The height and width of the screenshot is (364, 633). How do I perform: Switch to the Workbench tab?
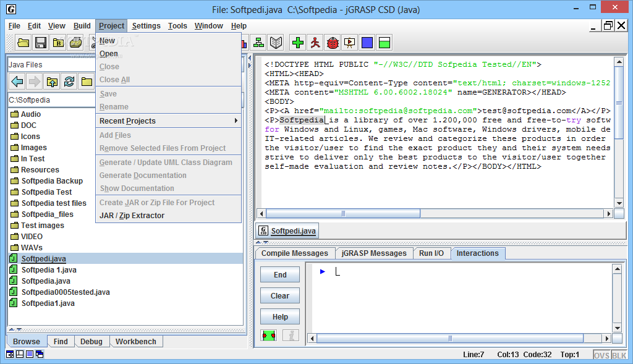[x=135, y=341]
